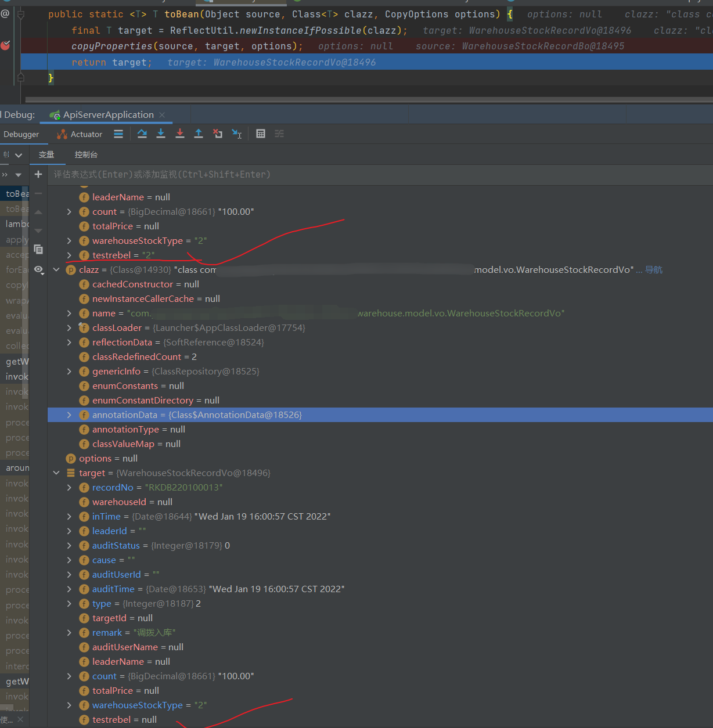The height and width of the screenshot is (728, 713).
Task: Expand the inTime field under target
Action: (x=69, y=517)
